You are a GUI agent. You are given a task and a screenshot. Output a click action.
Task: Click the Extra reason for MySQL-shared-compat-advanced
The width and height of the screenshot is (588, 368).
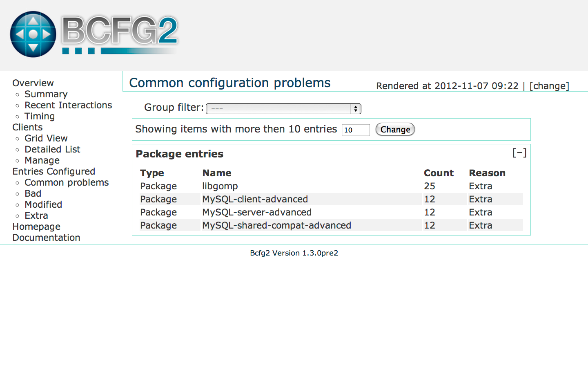point(481,225)
